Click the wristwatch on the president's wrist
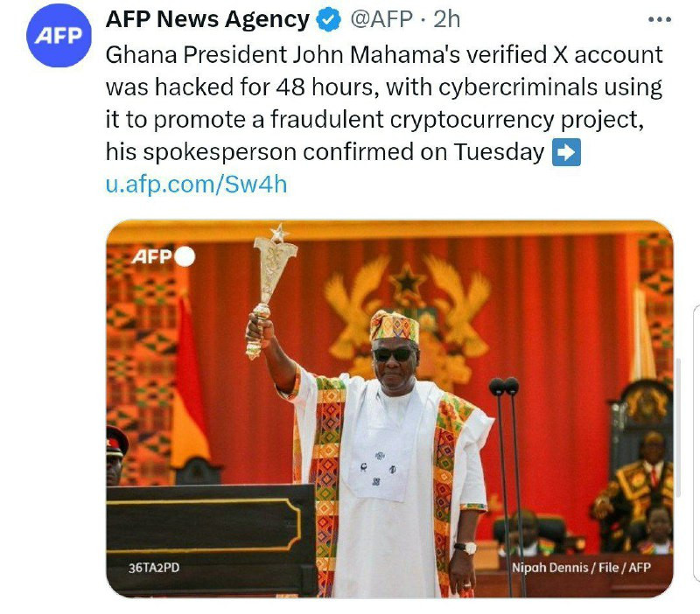Image resolution: width=700 pixels, height=614 pixels. [x=465, y=548]
